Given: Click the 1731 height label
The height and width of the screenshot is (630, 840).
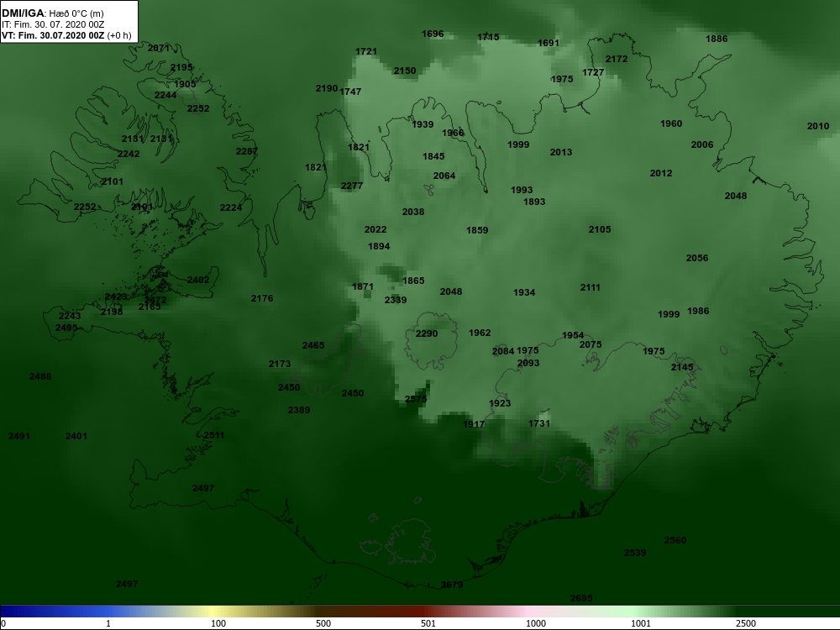Looking at the screenshot, I should pos(539,423).
